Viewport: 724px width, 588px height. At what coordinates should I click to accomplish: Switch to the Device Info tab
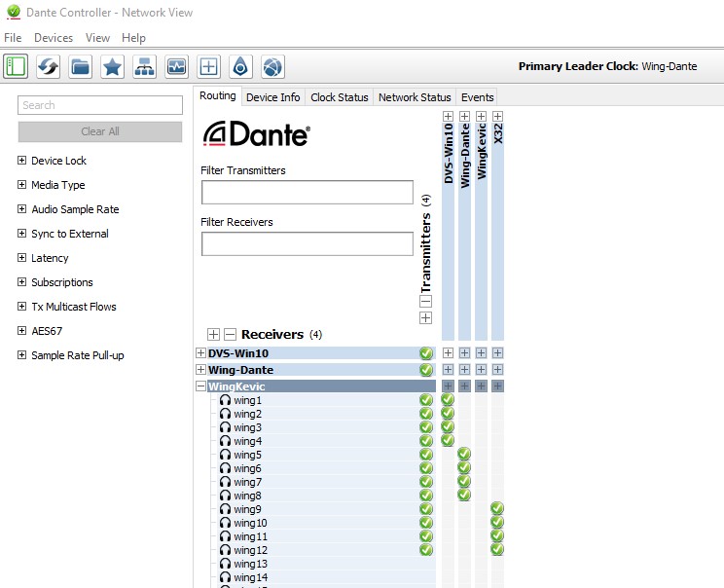272,97
